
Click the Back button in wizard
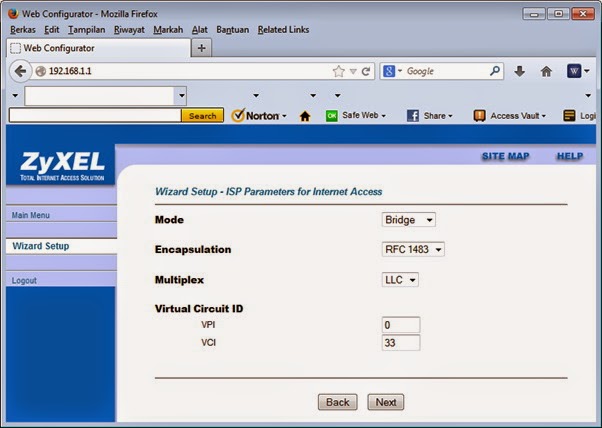pyautogui.click(x=337, y=402)
